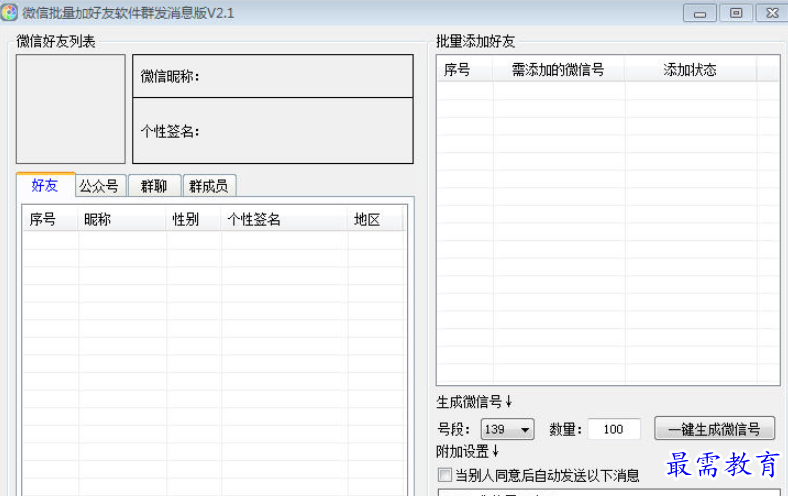Click the 个性签名 column header
788x496 pixels.
click(284, 219)
